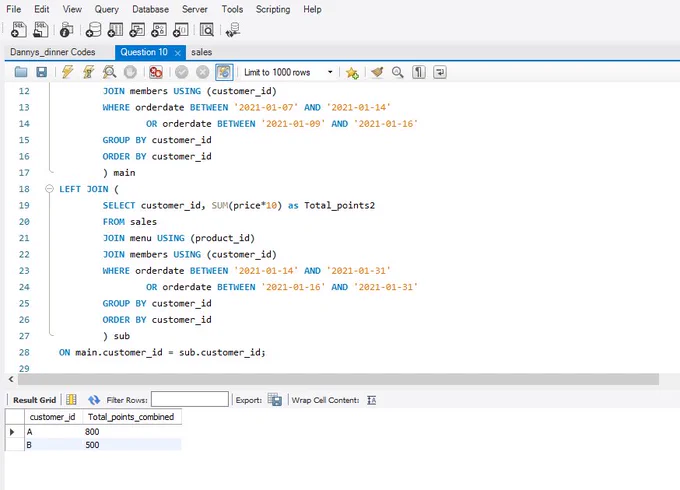Create new view icon
Screen dimensions: 680x490
click(x=137, y=30)
